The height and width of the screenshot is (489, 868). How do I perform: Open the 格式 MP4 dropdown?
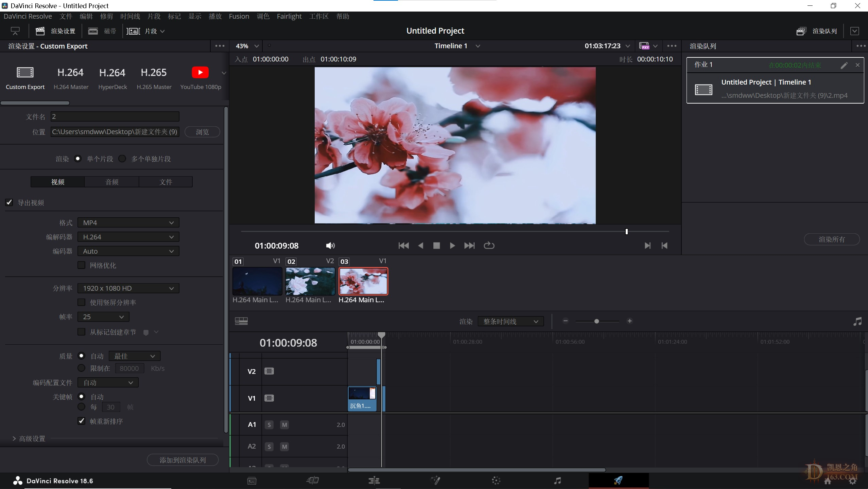click(128, 223)
